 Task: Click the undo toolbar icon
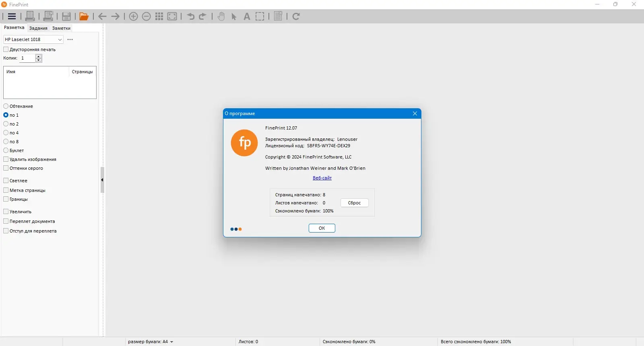pos(191,16)
